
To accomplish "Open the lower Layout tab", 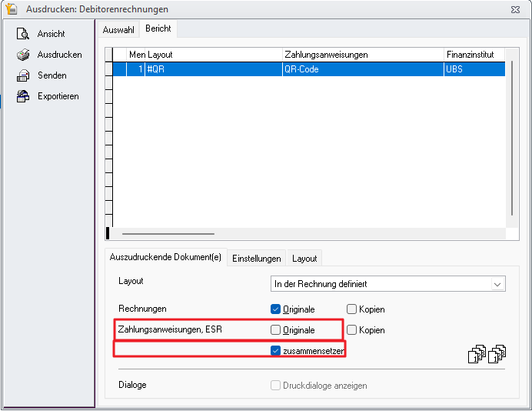I will point(304,259).
